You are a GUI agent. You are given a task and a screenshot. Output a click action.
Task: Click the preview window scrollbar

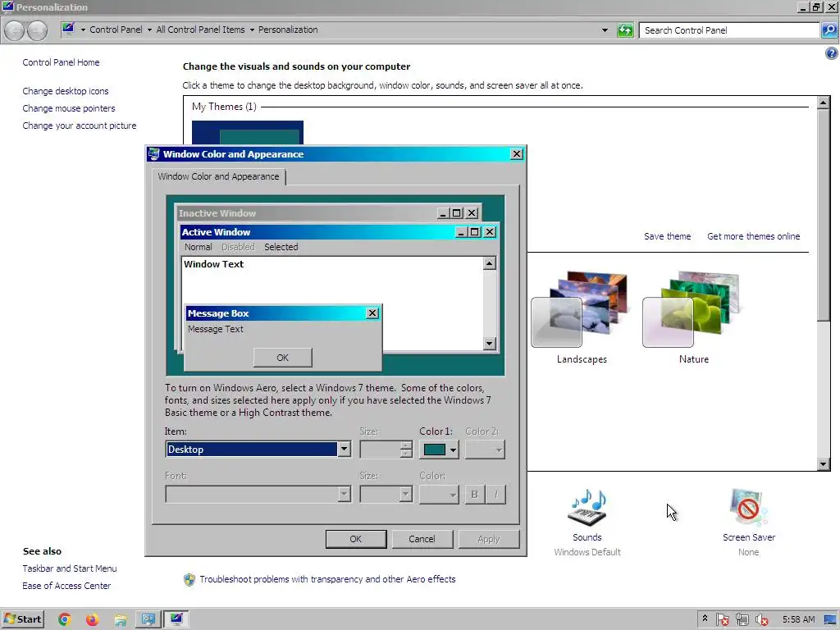tap(489, 304)
